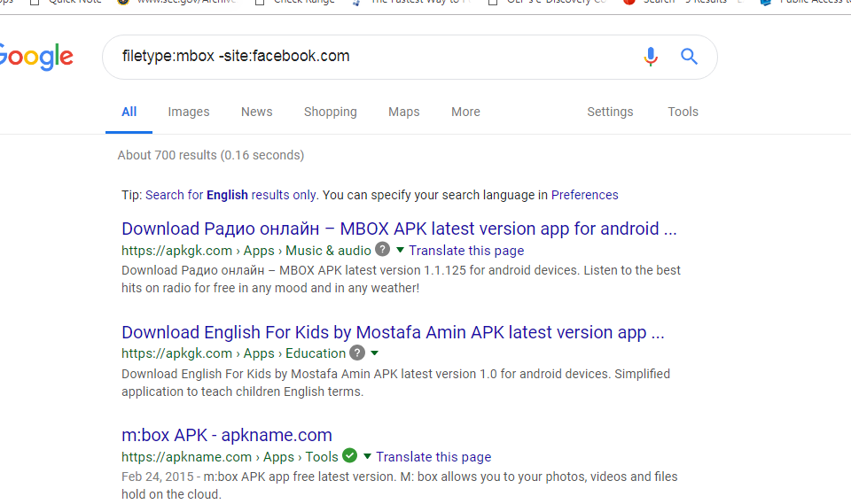
Task: Switch to the Images tab
Action: pyautogui.click(x=188, y=112)
